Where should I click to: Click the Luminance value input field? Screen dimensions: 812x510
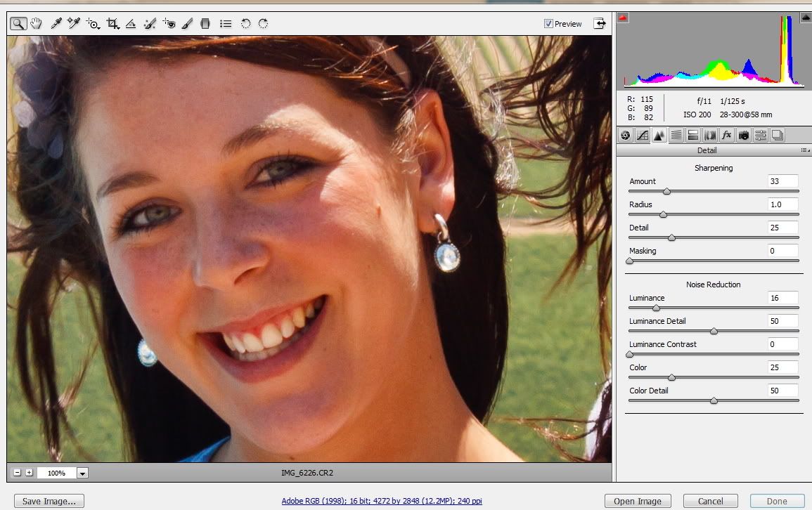coord(783,298)
